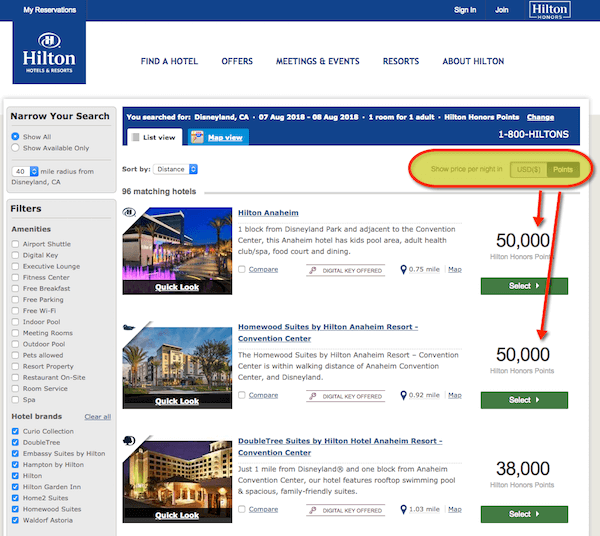Screen dimensions: 600x536
Task: Show prices in Points
Action: pyautogui.click(x=563, y=169)
